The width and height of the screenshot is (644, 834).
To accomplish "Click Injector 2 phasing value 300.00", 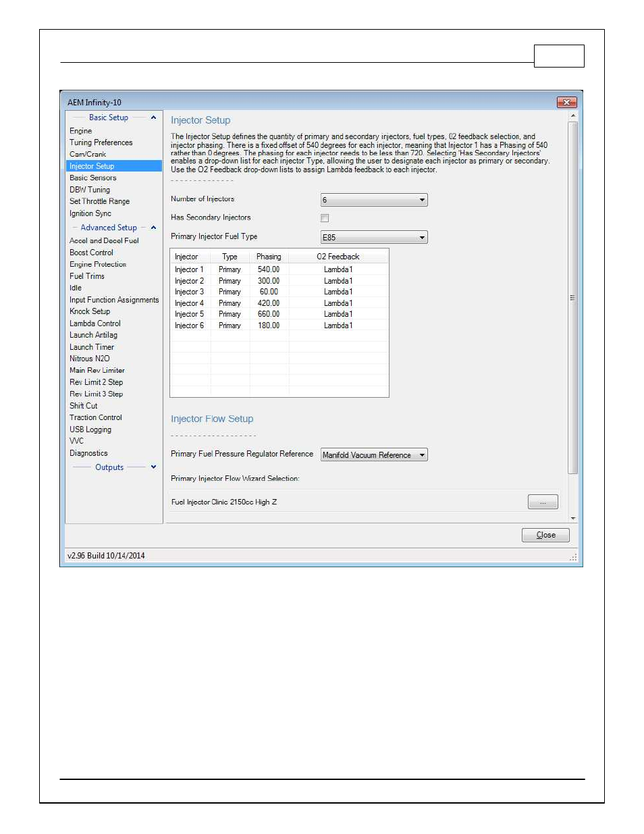I will click(x=269, y=281).
